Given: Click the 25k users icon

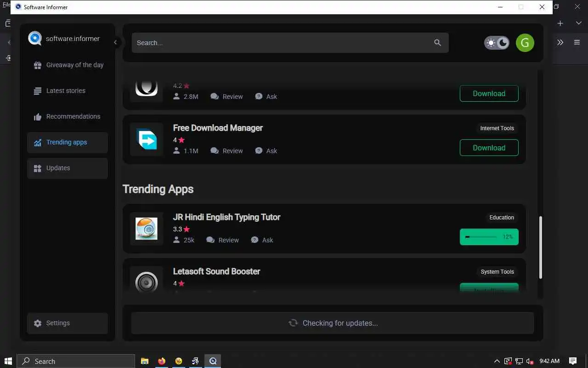Looking at the screenshot, I should tap(176, 240).
